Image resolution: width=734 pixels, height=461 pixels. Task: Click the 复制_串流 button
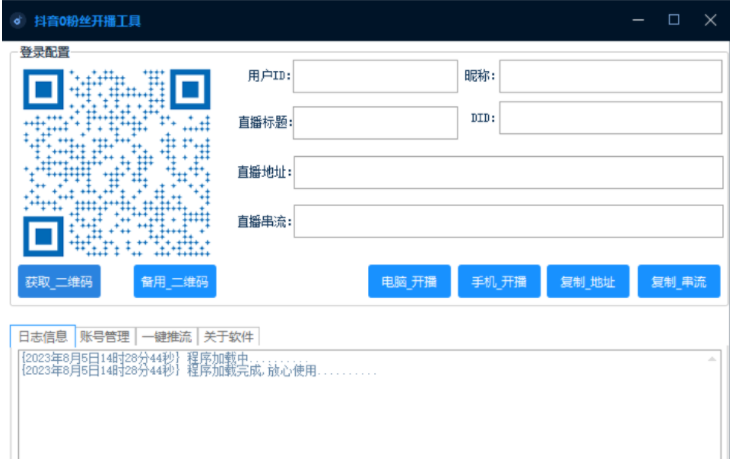[x=679, y=282]
